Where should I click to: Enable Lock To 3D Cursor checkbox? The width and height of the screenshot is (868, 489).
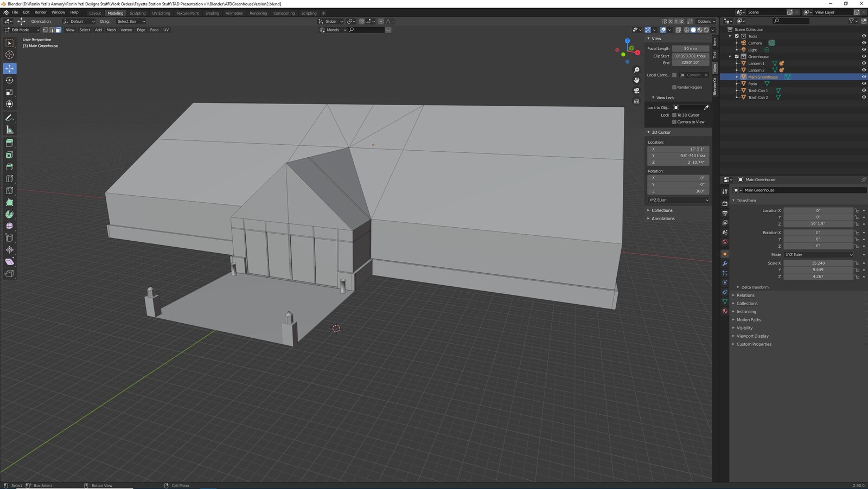(x=674, y=115)
